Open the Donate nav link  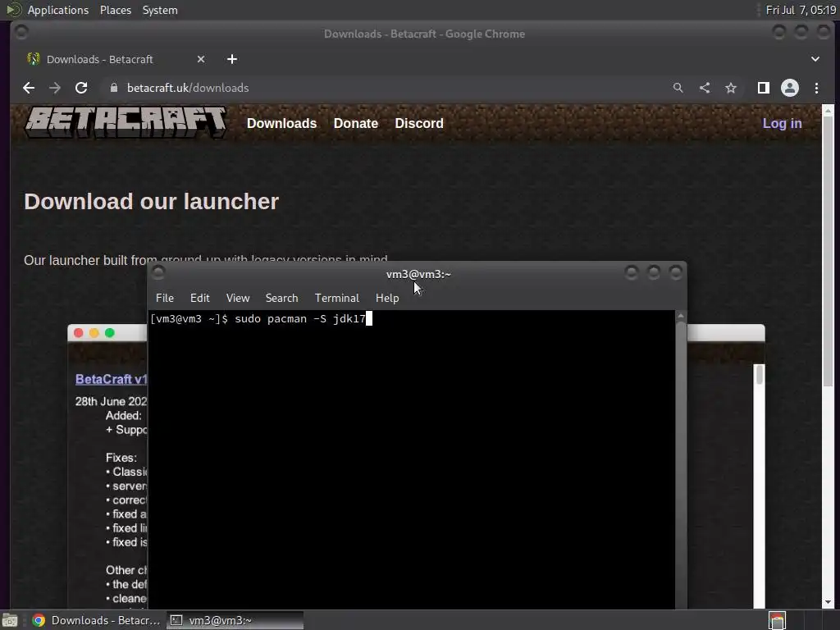[356, 123]
